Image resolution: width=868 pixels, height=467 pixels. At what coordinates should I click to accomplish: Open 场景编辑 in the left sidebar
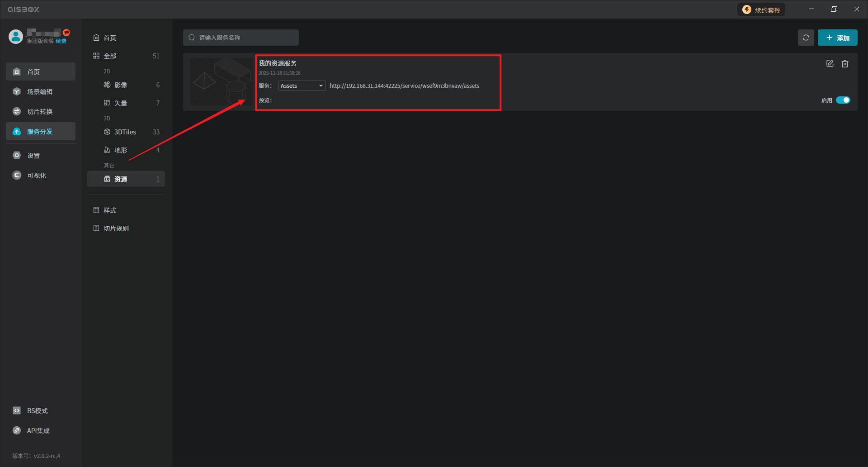point(40,92)
